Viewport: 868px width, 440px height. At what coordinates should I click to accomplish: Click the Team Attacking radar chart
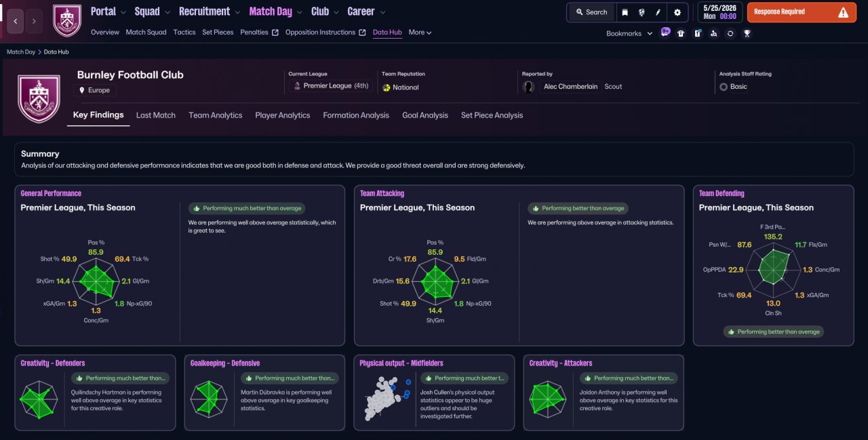pos(435,281)
